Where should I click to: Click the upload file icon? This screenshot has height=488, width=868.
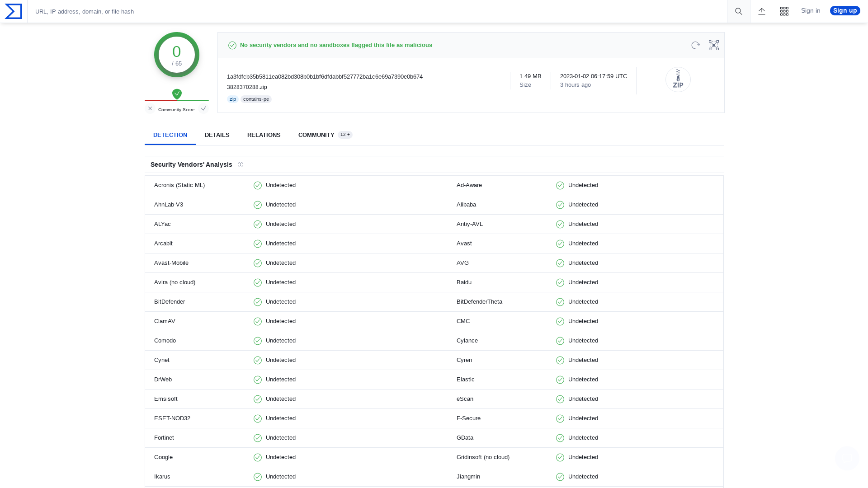(762, 11)
